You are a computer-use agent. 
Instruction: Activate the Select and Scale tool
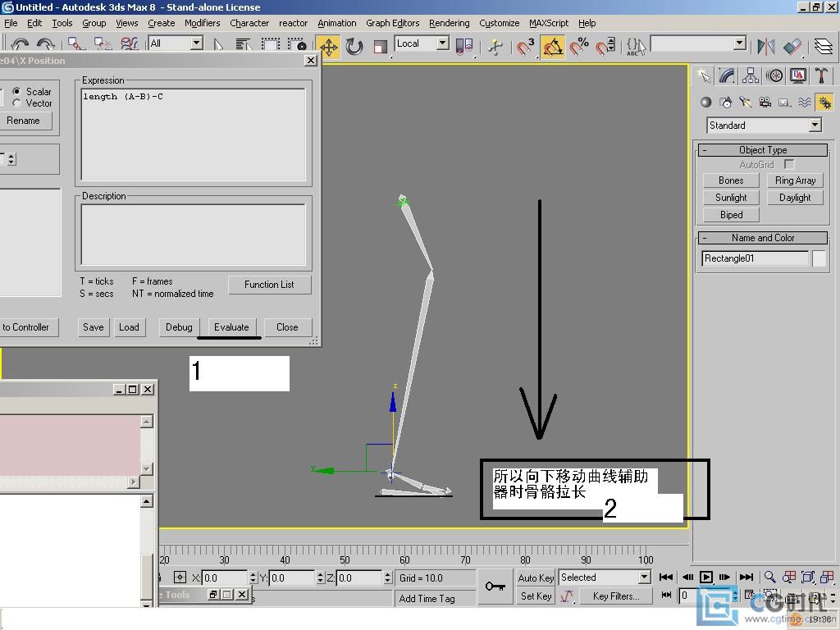(380, 46)
